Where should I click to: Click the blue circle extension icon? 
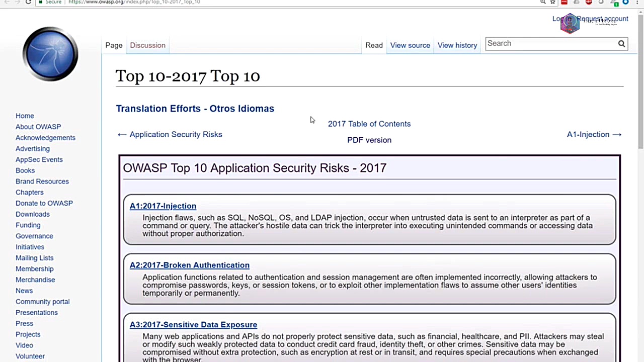pos(625,2)
